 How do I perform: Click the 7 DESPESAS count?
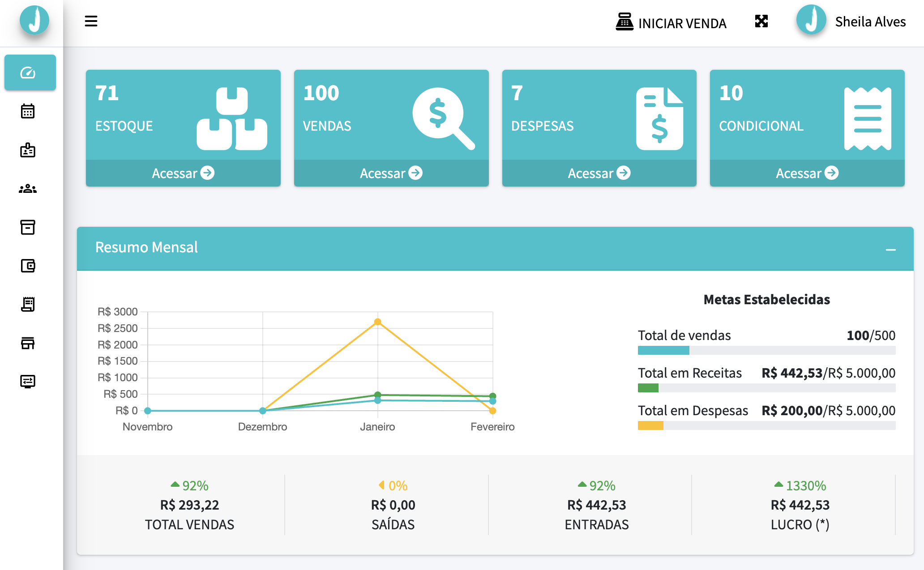(x=517, y=93)
